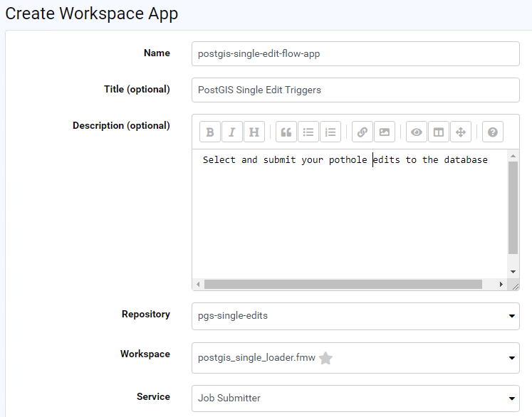Click the star next to postgis_single_loader.fmw
Screen dimensions: 532x417
(x=325, y=359)
